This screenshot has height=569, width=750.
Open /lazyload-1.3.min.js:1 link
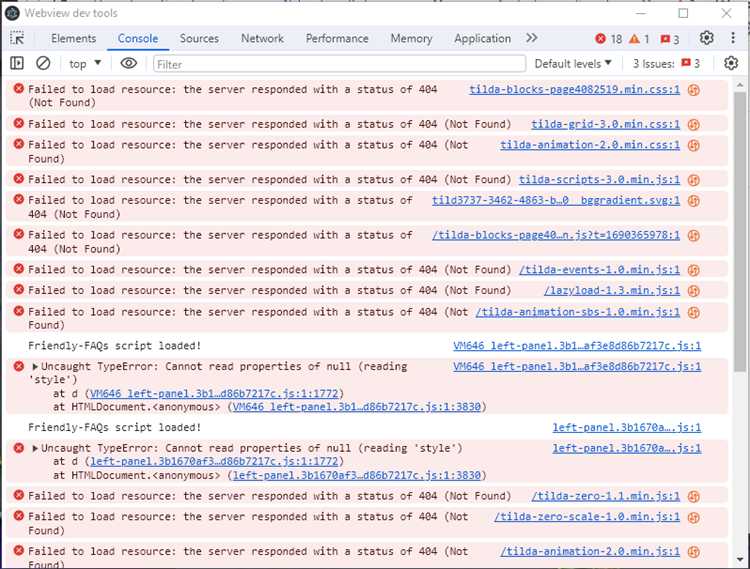[612, 291]
